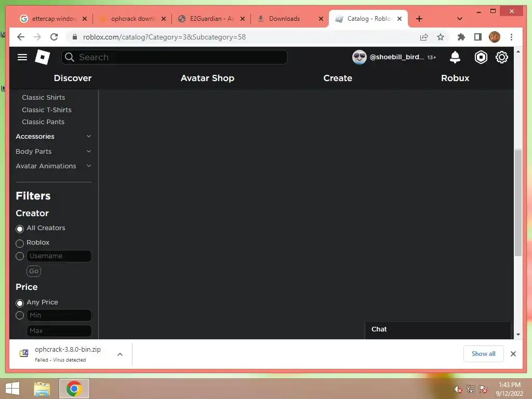Open File Explorer from the taskbar
Screen dimensions: 532x399
point(42,389)
